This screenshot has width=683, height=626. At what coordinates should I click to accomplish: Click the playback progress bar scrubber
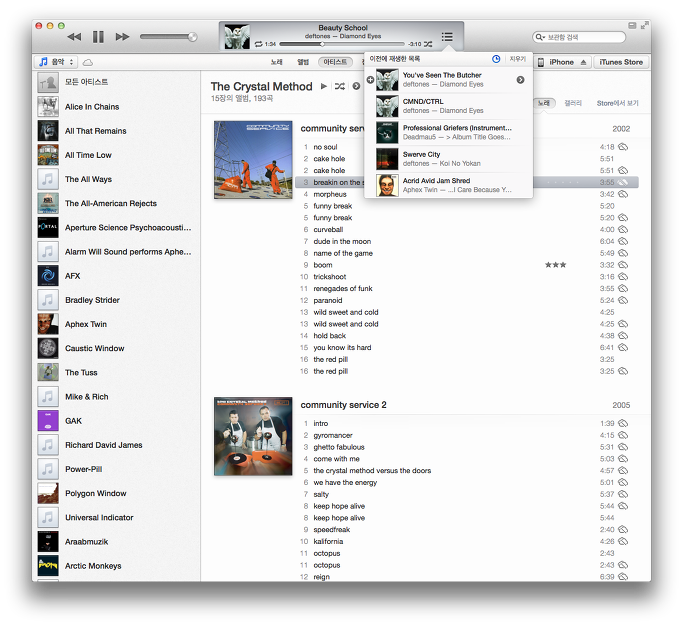click(322, 44)
